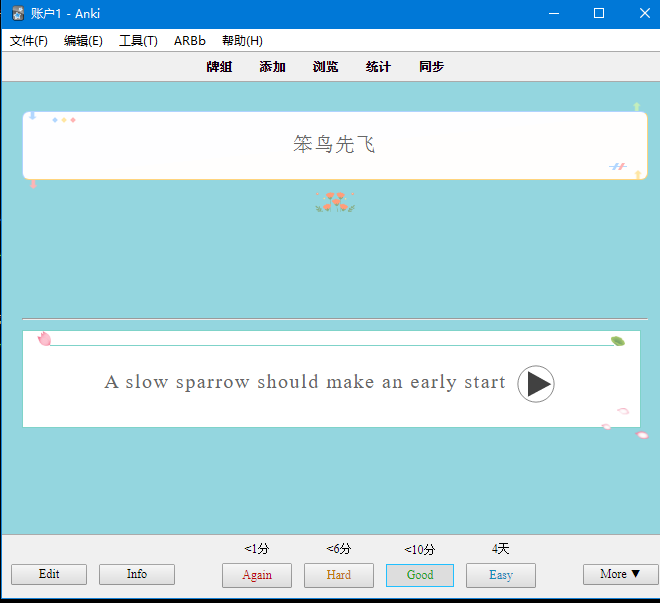
Task: Play the audio for the English sentence
Action: point(535,384)
